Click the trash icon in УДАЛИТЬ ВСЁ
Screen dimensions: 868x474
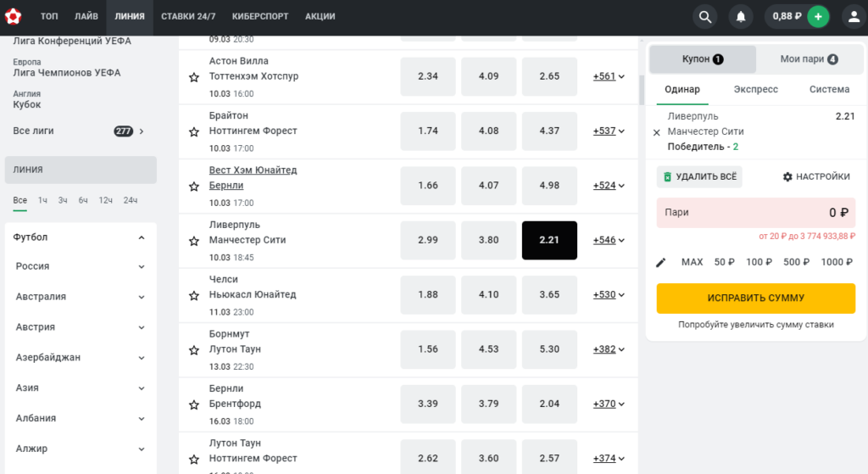tap(668, 176)
